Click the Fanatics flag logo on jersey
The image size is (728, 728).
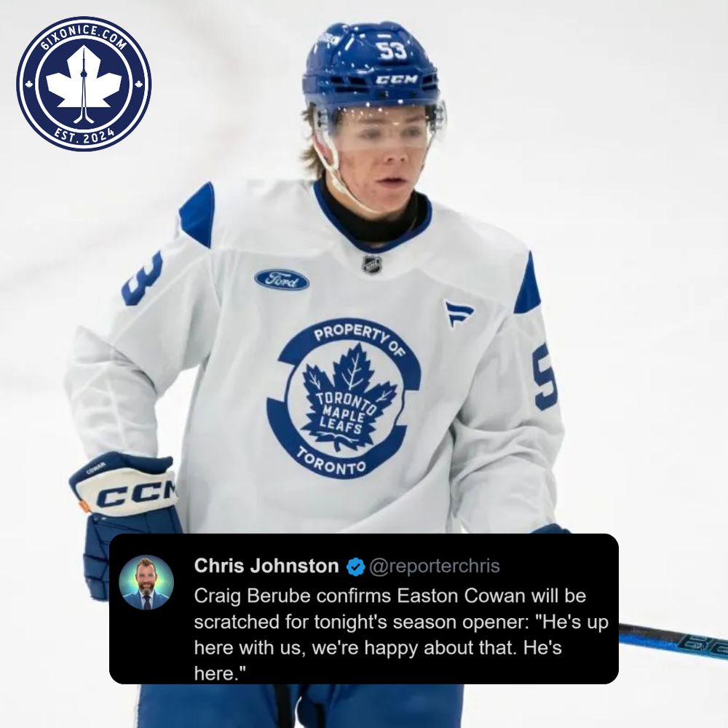tap(458, 313)
